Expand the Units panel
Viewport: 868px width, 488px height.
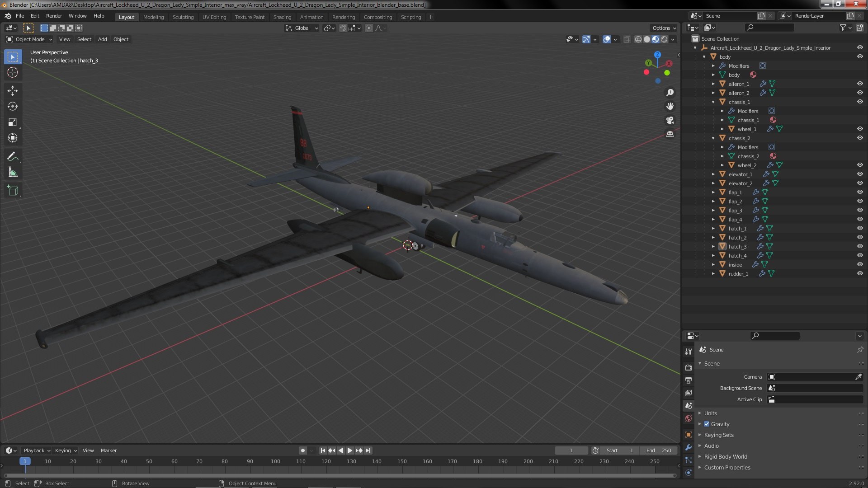click(x=710, y=413)
